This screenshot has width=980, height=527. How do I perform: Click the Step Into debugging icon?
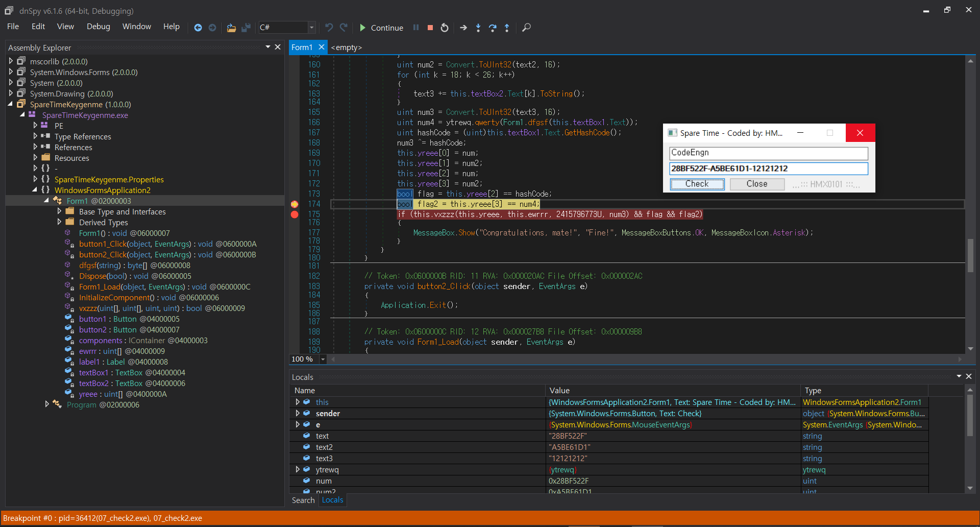478,28
